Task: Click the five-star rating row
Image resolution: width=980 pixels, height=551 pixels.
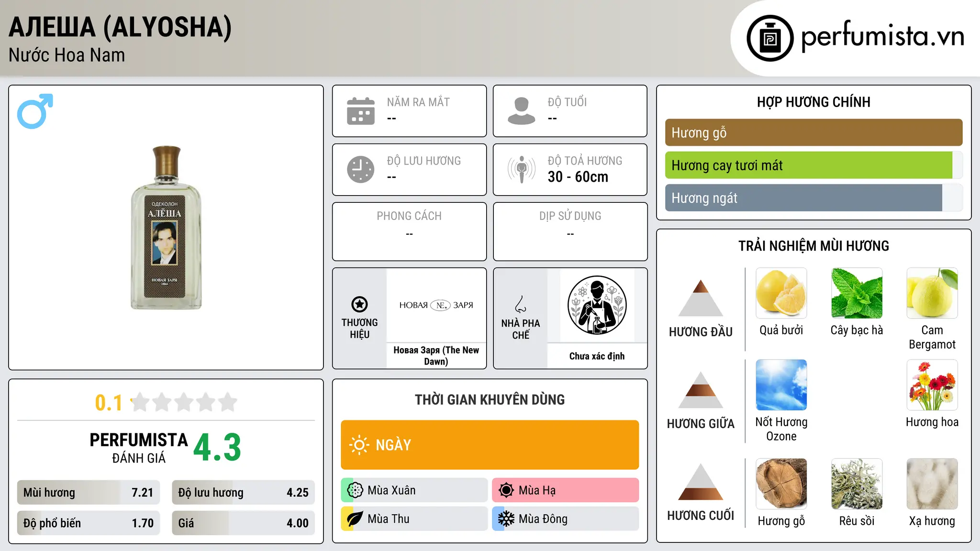Action: tap(184, 402)
